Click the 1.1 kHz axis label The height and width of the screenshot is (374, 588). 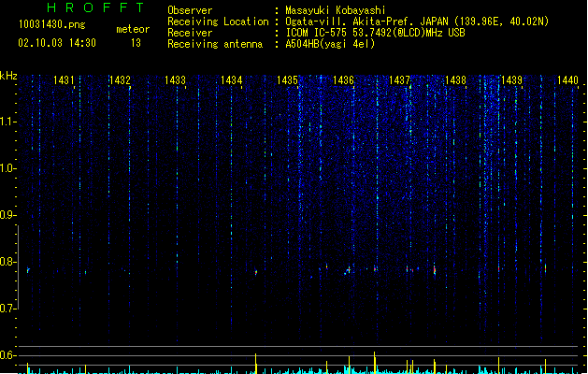[x=7, y=122]
